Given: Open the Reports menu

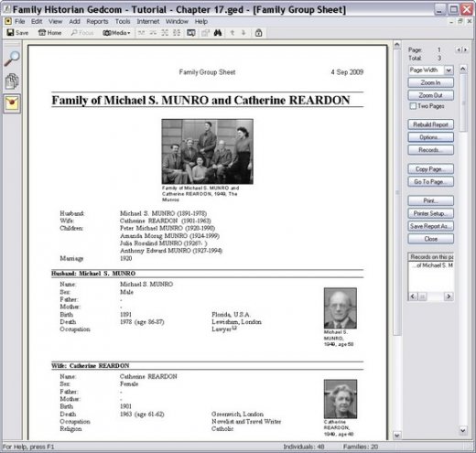Looking at the screenshot, I should pyautogui.click(x=97, y=21).
